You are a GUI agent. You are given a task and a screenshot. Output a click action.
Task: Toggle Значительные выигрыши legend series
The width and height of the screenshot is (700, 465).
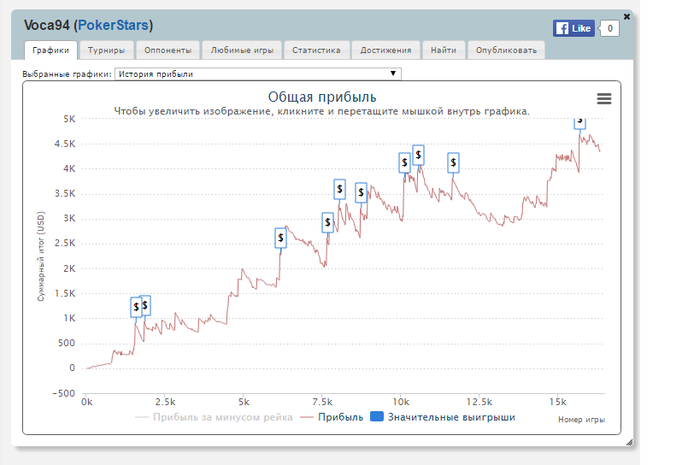tap(443, 417)
